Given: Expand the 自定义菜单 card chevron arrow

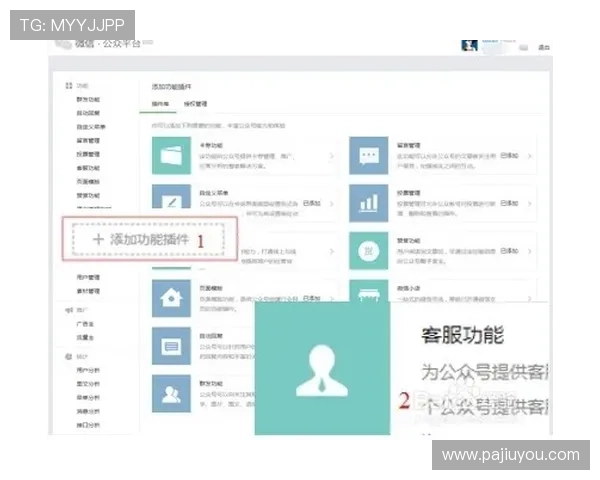Looking at the screenshot, I should tap(331, 204).
